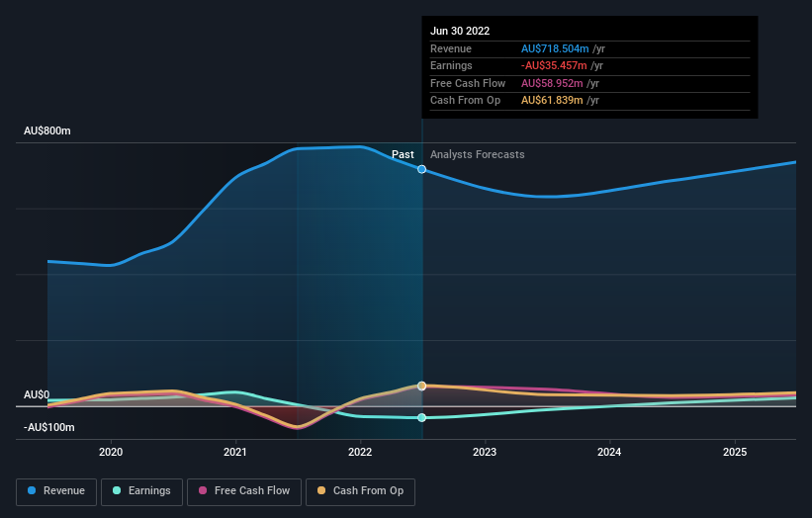The image size is (812, 518).
Task: Click the 2020 x-axis label
Action: (x=111, y=453)
